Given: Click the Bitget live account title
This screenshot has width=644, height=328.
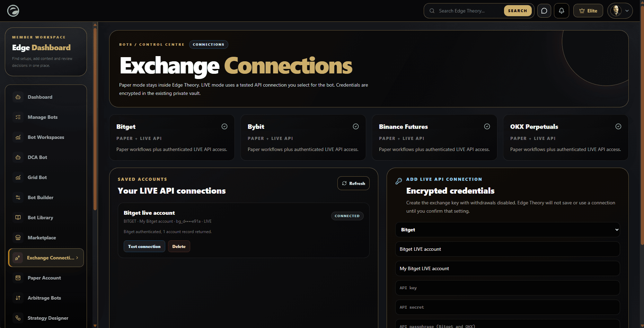Looking at the screenshot, I should tap(149, 213).
